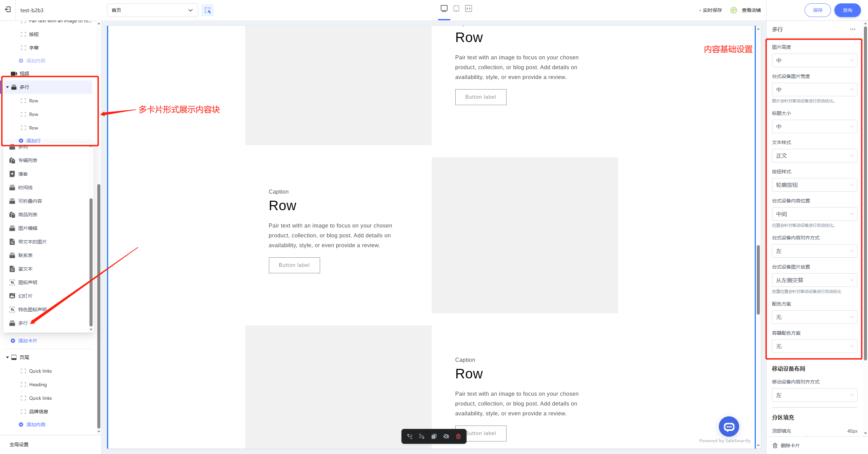The width and height of the screenshot is (868, 454).
Task: Open the 多行 panel more options (...) menu
Action: pyautogui.click(x=853, y=29)
